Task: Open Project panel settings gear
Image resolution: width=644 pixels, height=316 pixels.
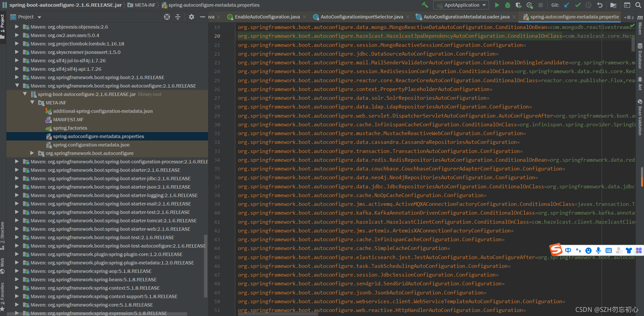Action: [x=191, y=17]
